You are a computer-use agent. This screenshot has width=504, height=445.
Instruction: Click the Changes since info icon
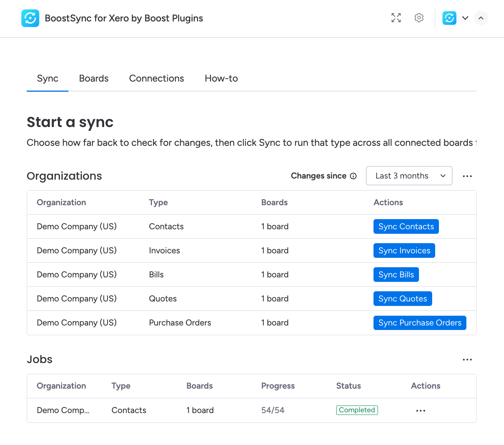point(353,176)
